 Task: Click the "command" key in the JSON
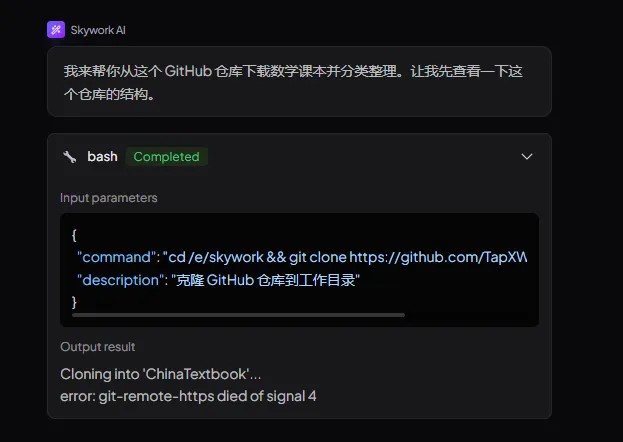(x=116, y=258)
